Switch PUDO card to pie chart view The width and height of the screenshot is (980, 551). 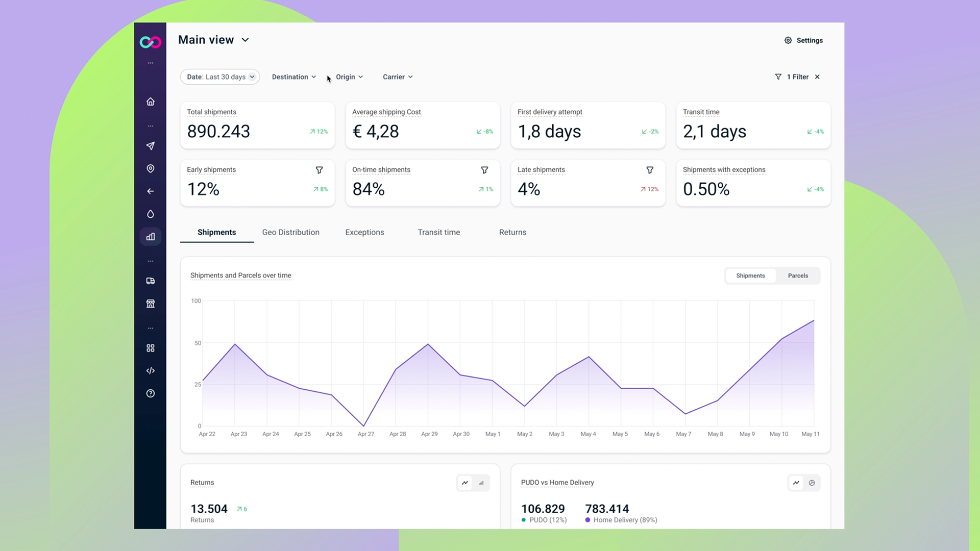point(812,483)
